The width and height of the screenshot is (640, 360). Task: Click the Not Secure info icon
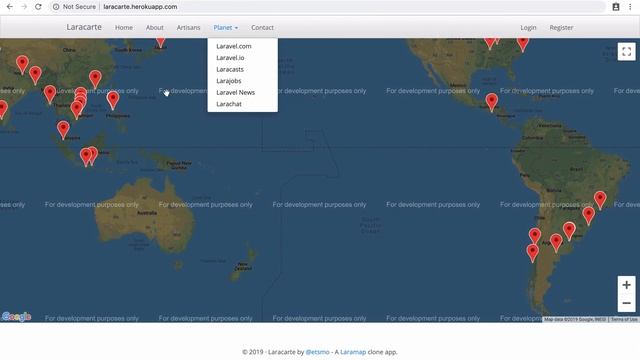pos(56,7)
